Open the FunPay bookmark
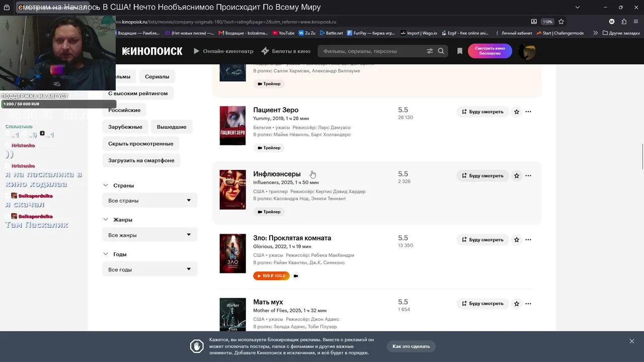This screenshot has width=644, height=362. point(370,33)
